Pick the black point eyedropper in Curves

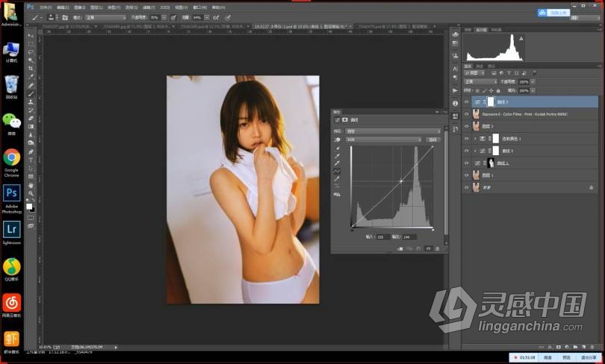337,148
